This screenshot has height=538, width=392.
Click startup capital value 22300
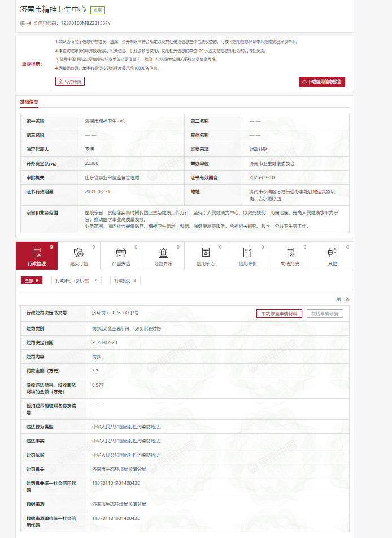tap(92, 163)
